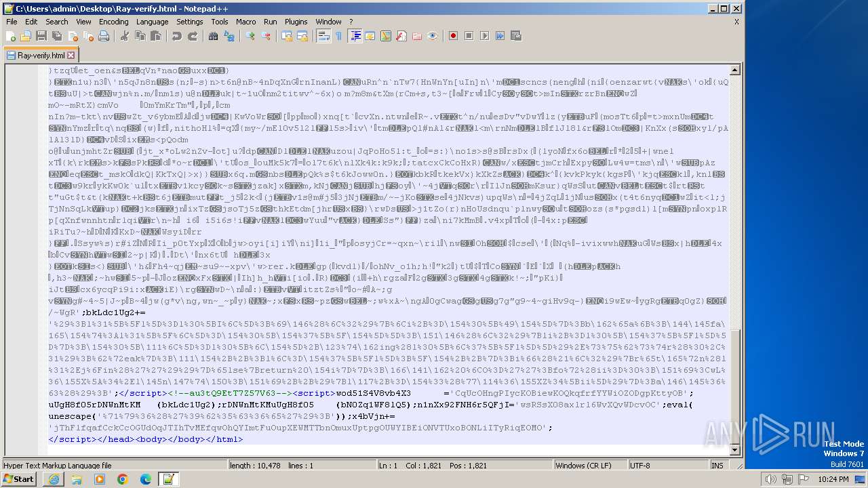Undo the last action with the Undo arrow
This screenshot has height=488, width=868.
coord(177,36)
